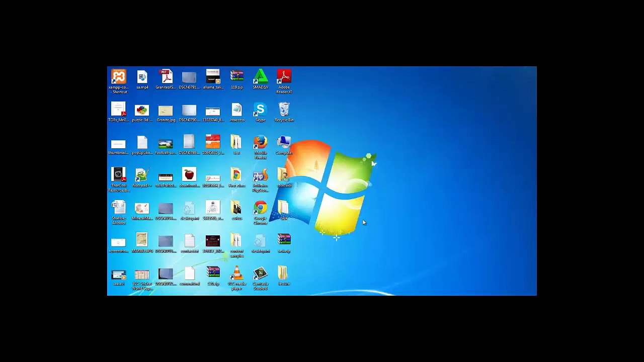The height and width of the screenshot is (362, 644).
Task: Select the 120.zip archive icon
Action: click(213, 273)
